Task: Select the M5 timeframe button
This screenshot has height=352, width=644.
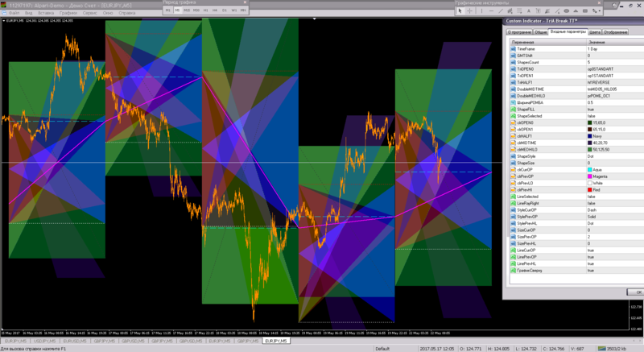Action: click(177, 10)
